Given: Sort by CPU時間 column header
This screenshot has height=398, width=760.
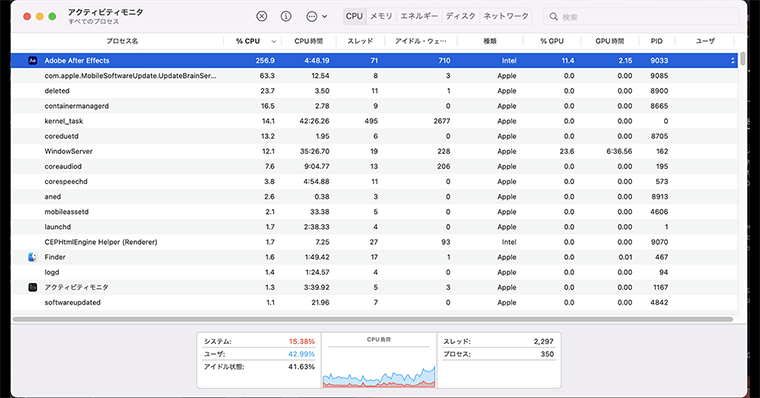Looking at the screenshot, I should pyautogui.click(x=308, y=41).
